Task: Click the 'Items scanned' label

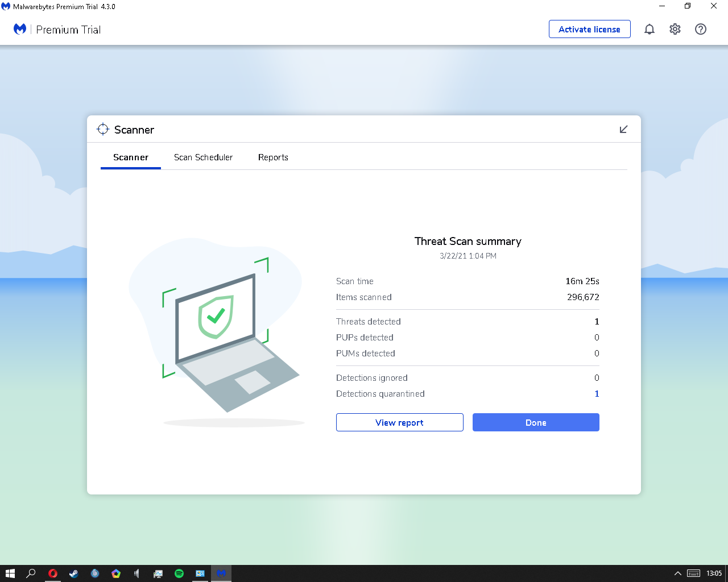Action: (x=364, y=297)
